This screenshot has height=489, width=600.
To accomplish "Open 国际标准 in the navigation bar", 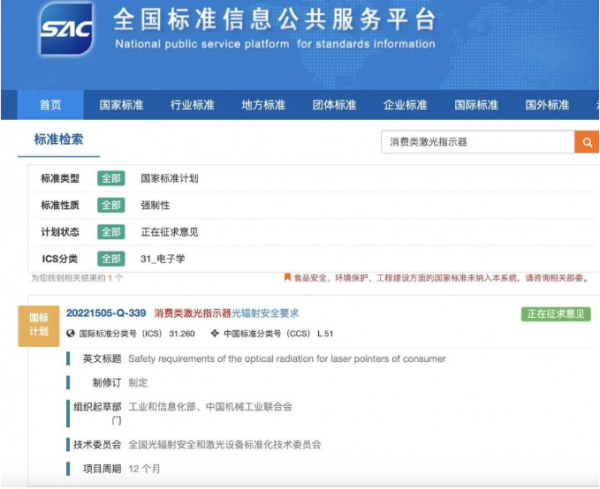I will (476, 105).
